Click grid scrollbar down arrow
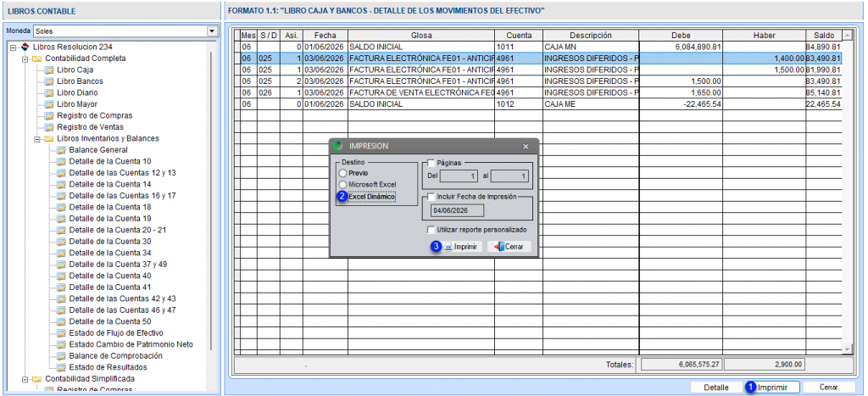Viewport: 868px width, 396px height. coord(847,349)
